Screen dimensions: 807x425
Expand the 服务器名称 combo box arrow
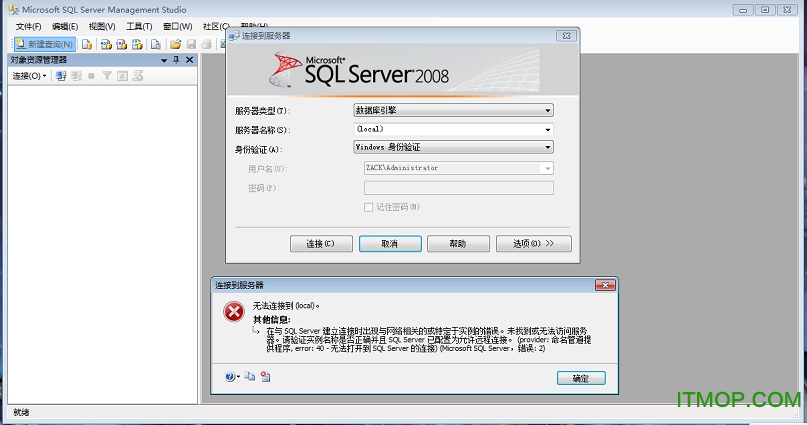(548, 130)
